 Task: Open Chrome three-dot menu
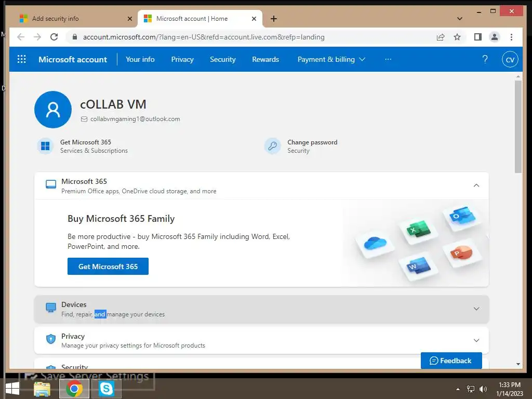511,37
